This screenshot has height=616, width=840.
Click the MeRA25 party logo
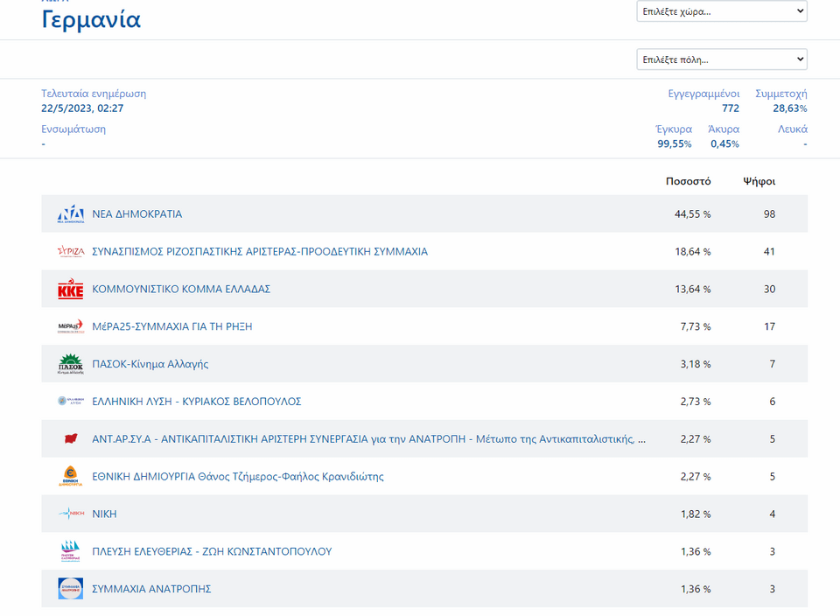pyautogui.click(x=71, y=326)
